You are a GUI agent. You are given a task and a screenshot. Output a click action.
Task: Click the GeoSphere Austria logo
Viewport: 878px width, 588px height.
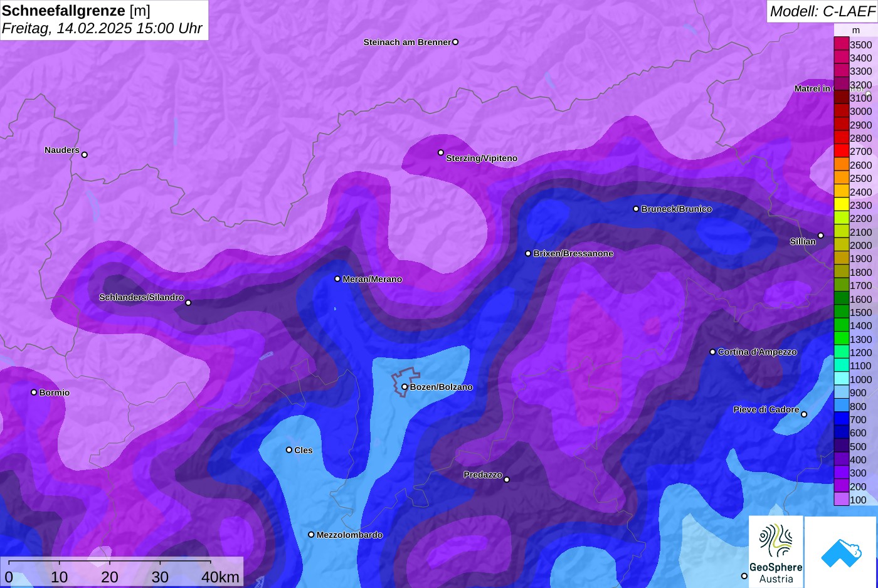[776, 552]
